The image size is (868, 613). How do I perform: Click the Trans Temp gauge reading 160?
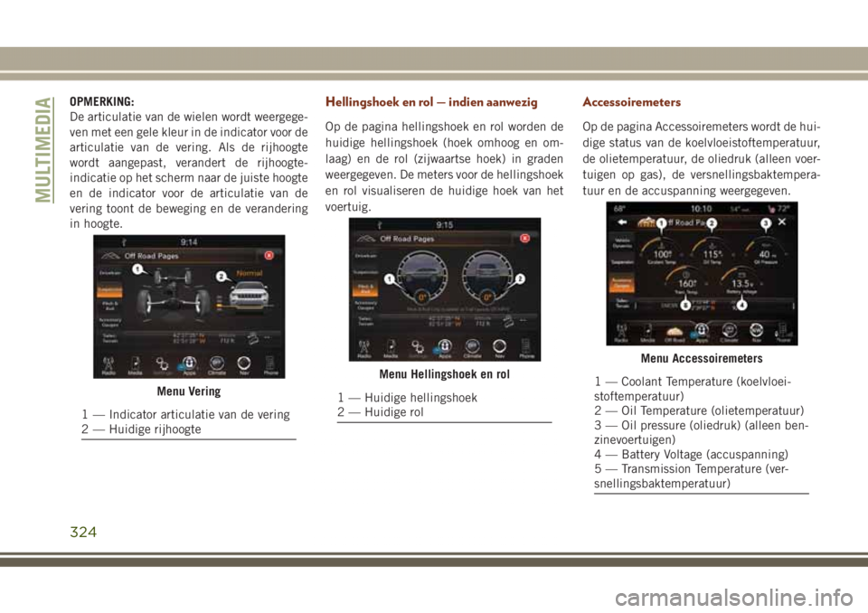(687, 281)
